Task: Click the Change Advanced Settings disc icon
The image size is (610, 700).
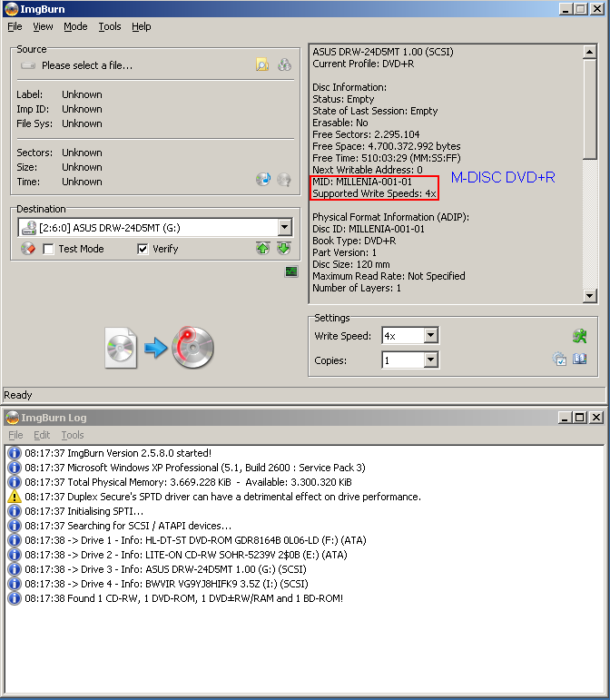Action: [559, 359]
